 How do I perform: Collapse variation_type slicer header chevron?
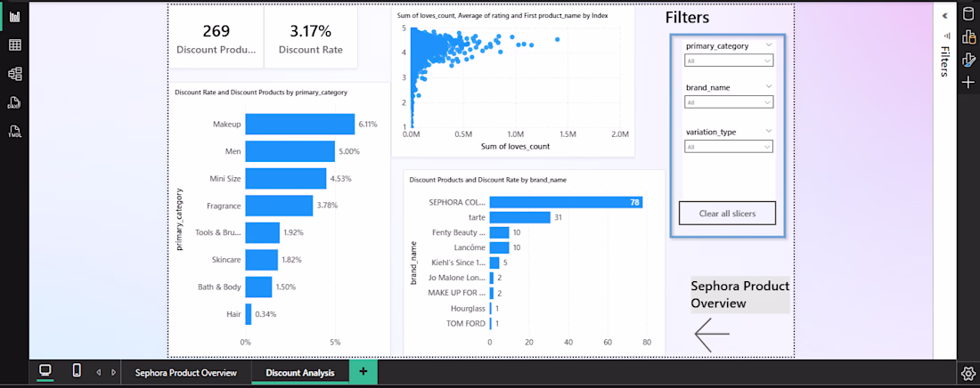click(x=769, y=131)
